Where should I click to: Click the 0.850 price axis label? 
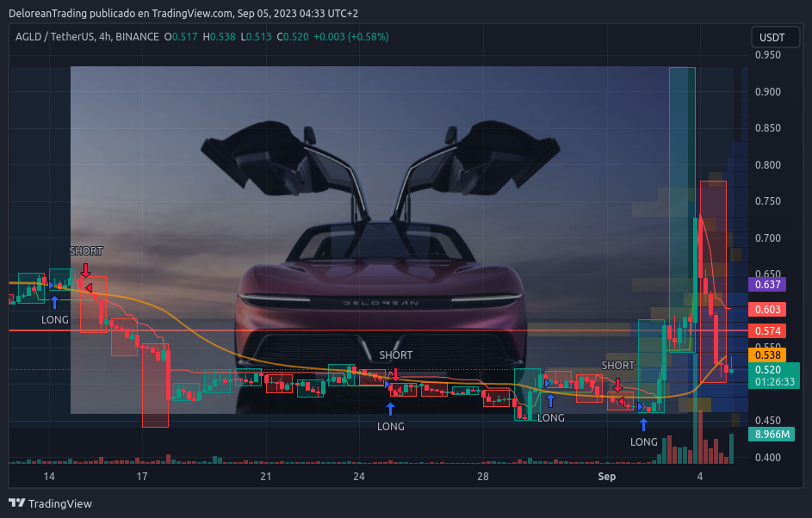[x=767, y=128]
